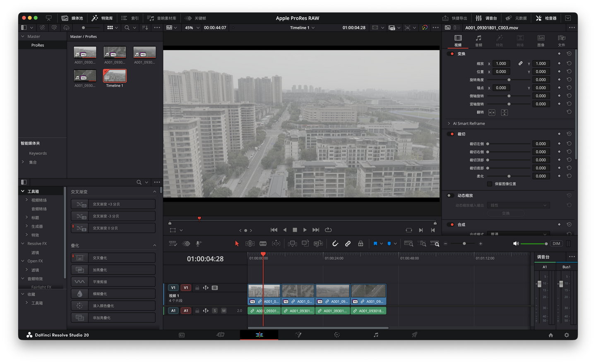Toggle loop playback icon
596x364 pixels.
[x=328, y=230]
